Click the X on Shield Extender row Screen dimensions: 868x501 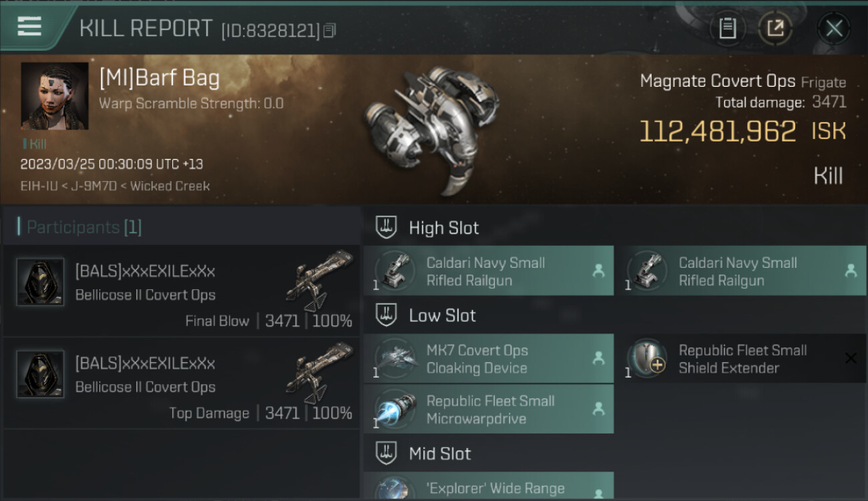[851, 359]
